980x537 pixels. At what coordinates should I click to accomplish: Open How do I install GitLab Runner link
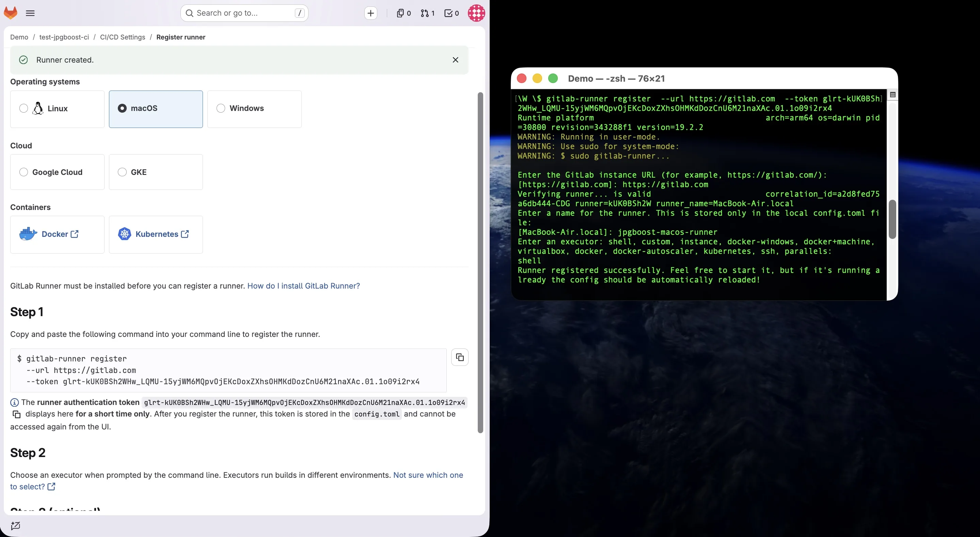304,286
